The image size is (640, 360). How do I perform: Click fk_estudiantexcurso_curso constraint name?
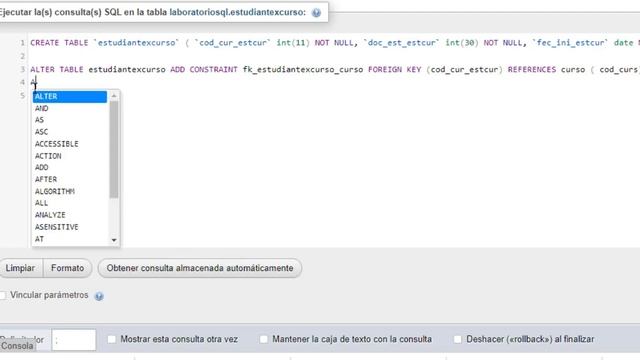pos(303,69)
